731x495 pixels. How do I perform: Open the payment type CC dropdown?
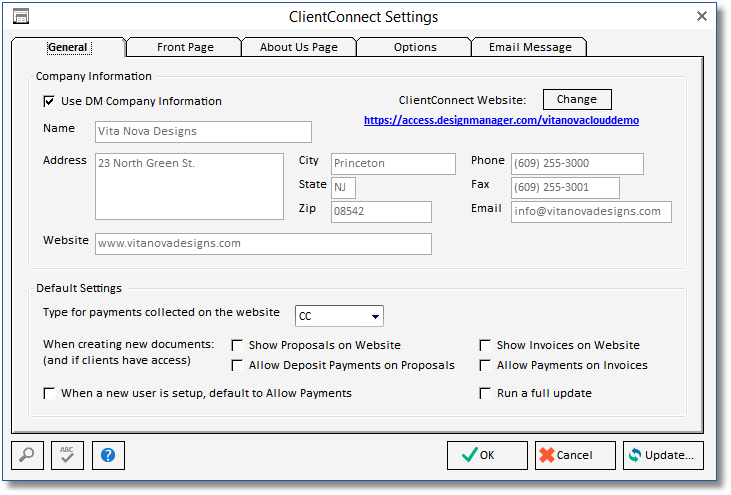(x=339, y=316)
